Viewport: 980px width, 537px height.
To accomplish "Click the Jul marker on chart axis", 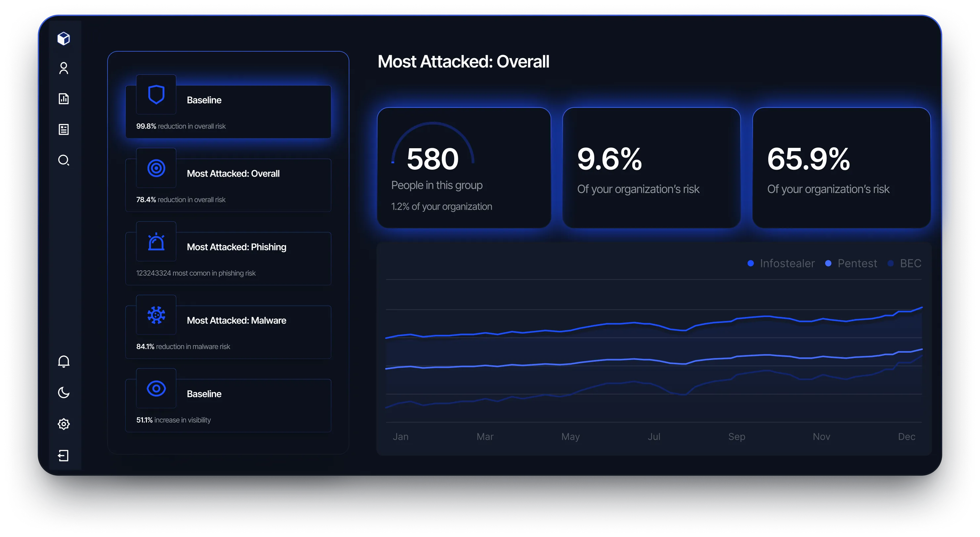I will 654,436.
